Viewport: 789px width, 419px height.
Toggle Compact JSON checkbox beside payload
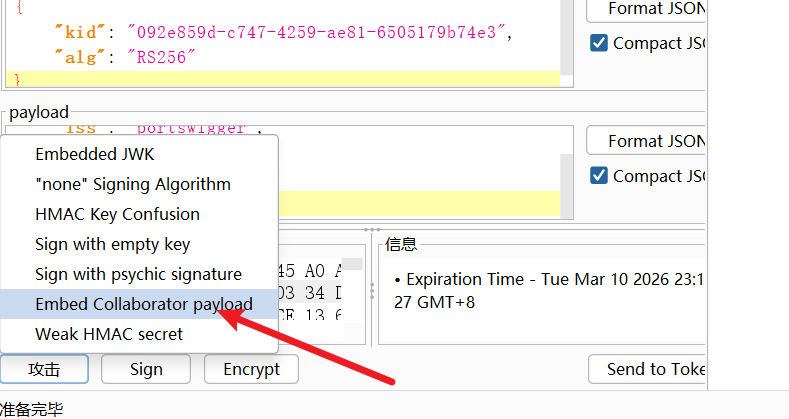(599, 176)
